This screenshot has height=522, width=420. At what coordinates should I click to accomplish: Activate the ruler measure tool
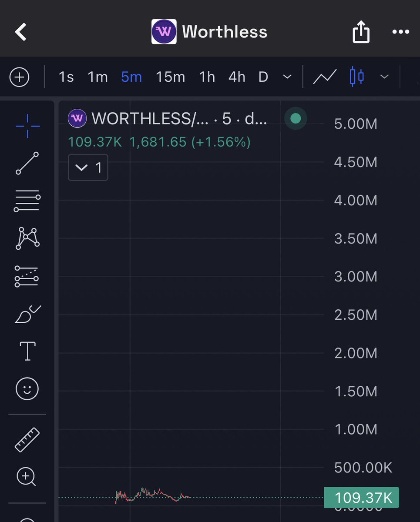tap(27, 439)
